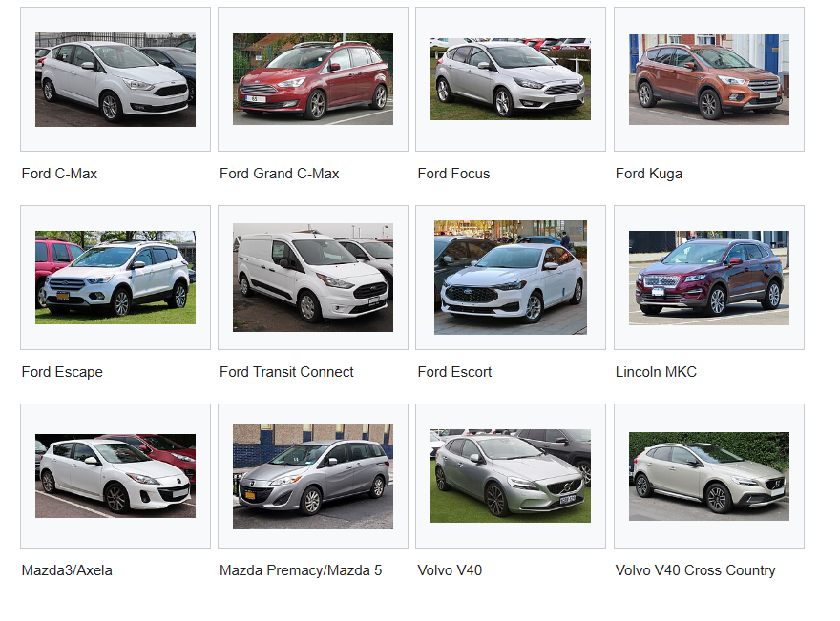Viewport: 840px width, 621px height.
Task: Follow the Ford C-Max caption link
Action: coord(59,174)
